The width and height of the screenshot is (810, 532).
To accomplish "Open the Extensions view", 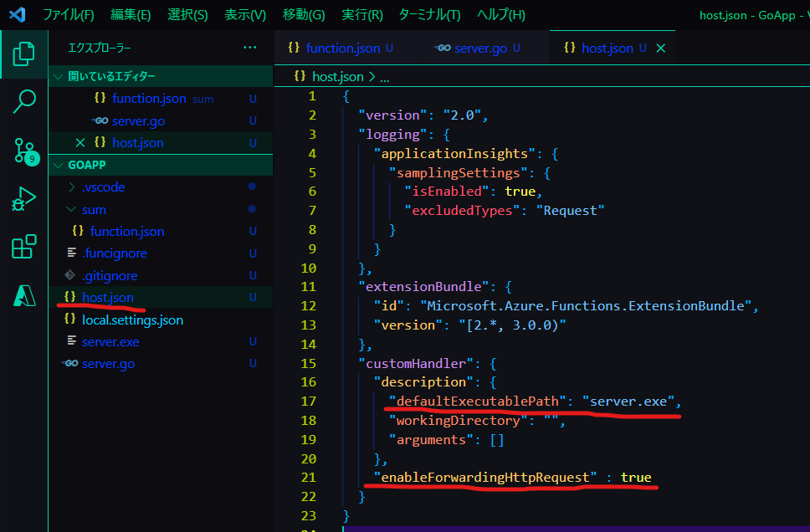I will pyautogui.click(x=23, y=247).
